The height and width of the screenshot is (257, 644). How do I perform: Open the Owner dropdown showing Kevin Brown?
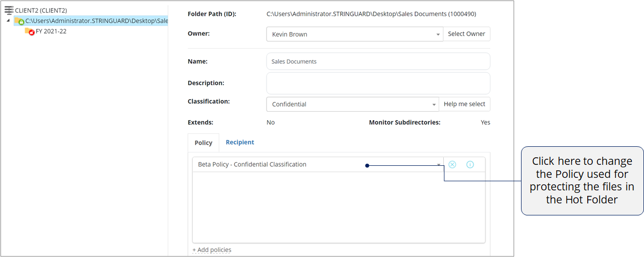354,34
